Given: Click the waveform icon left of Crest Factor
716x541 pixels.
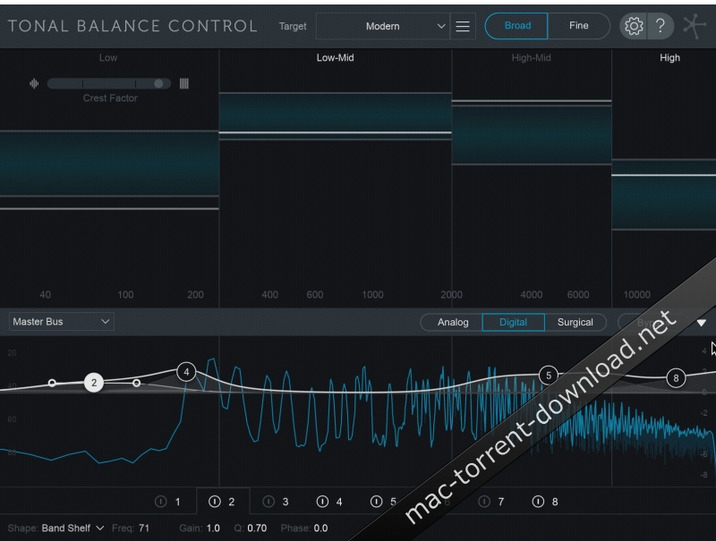Looking at the screenshot, I should [x=34, y=84].
